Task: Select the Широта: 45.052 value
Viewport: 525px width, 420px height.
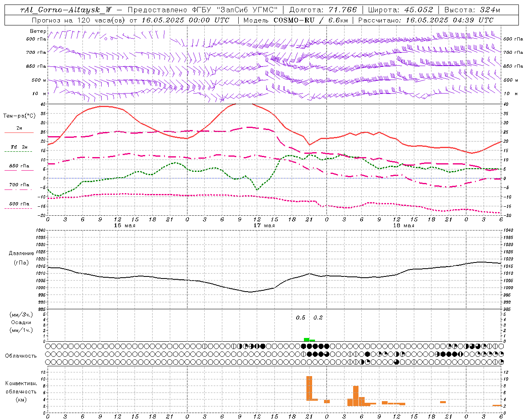Action: coord(400,10)
